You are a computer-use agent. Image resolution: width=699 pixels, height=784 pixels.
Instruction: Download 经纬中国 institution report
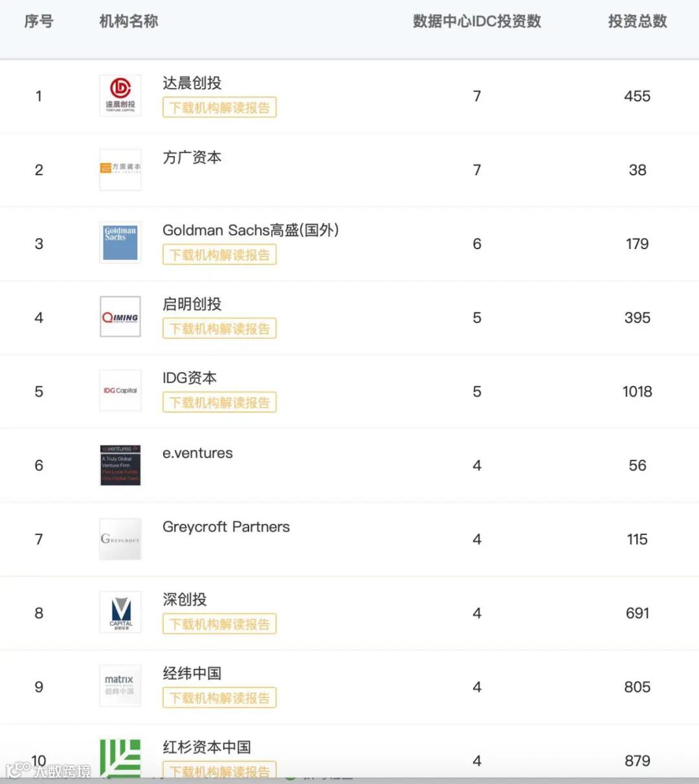coord(219,698)
